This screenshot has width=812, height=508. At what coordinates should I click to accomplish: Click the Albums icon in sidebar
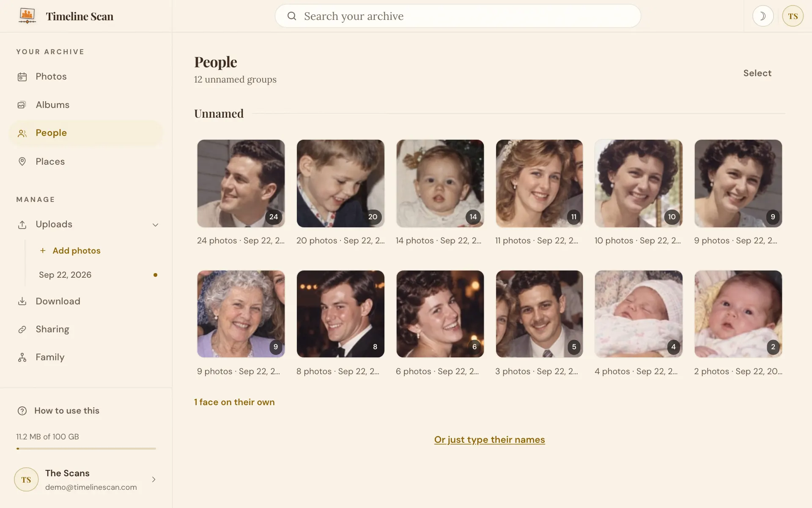pyautogui.click(x=22, y=105)
